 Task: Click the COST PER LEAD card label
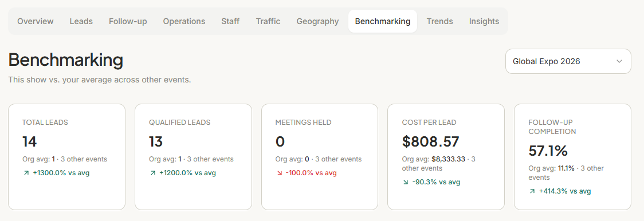click(429, 123)
